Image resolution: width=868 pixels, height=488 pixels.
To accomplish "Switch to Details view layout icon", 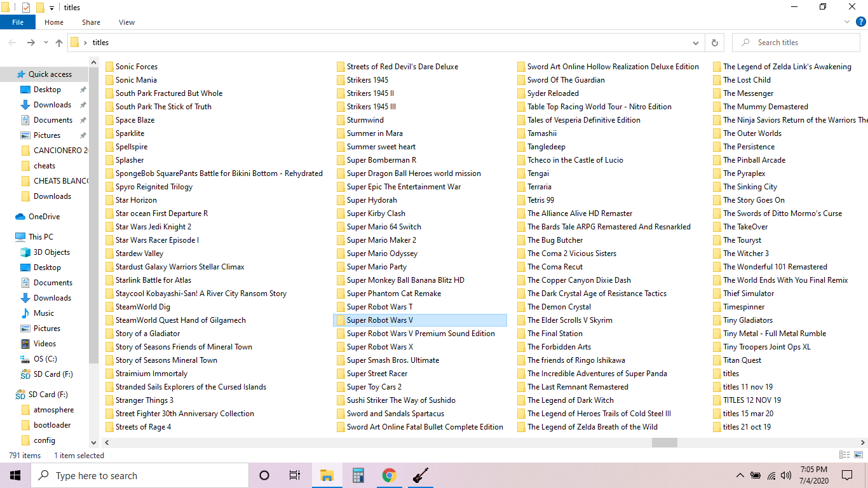I will pos(844,455).
